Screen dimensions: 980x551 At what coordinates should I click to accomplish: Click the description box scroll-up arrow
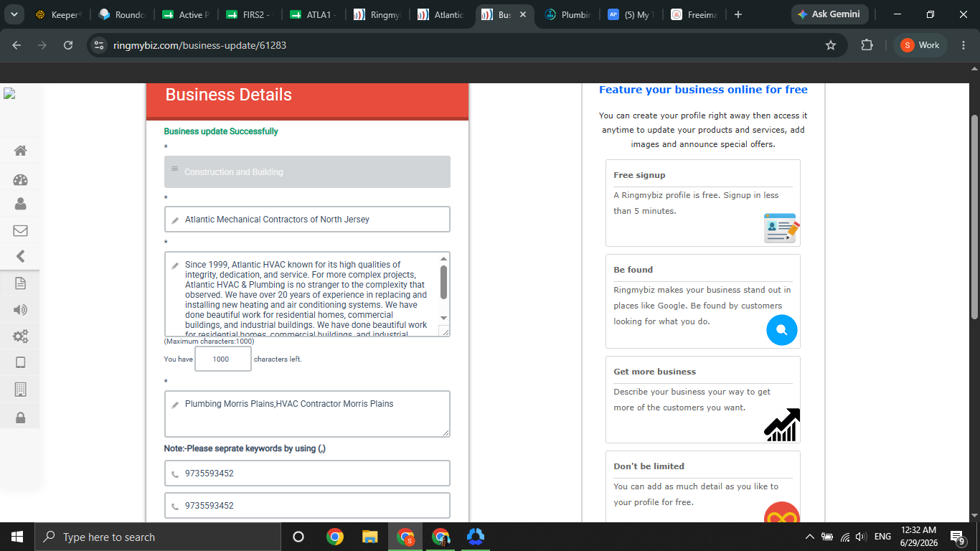coord(443,258)
